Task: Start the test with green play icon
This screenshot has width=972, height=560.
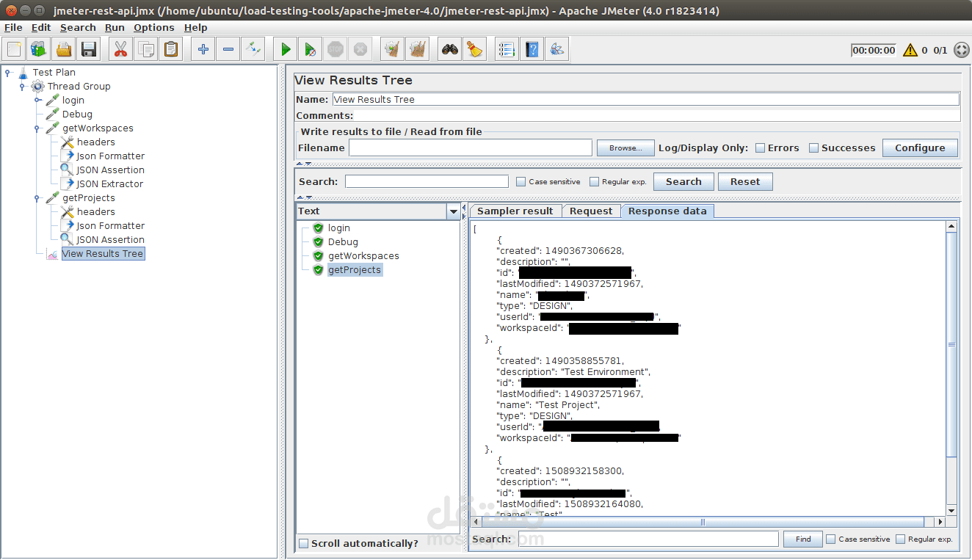Action: [x=286, y=49]
